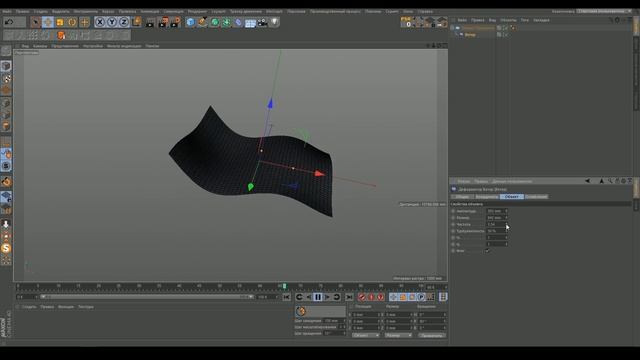Toggle the checkbox at attributes bottom
Image resolution: width=640 pixels, height=360 pixels.
(x=487, y=251)
